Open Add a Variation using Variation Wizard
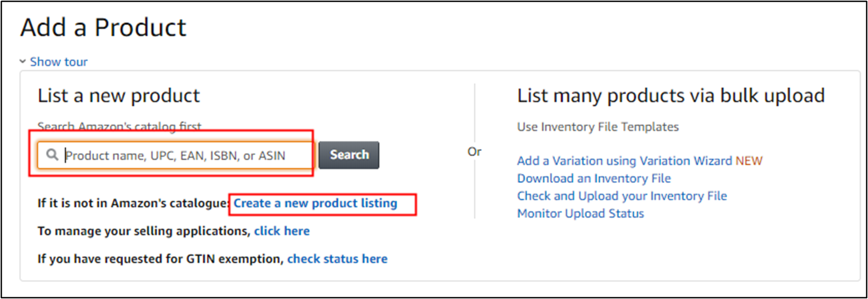 click(x=624, y=161)
